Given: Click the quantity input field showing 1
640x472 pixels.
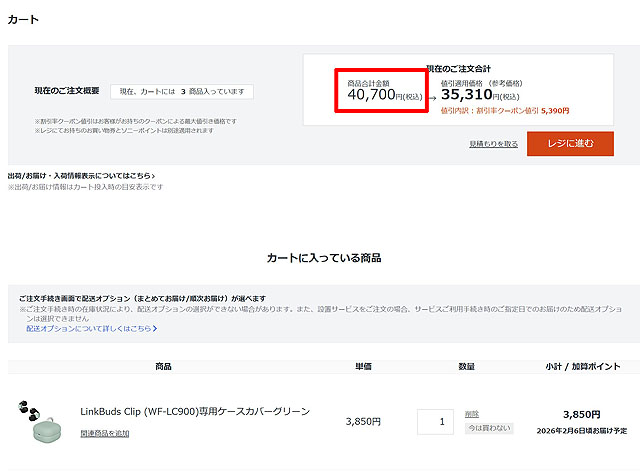Looking at the screenshot, I should tap(435, 421).
